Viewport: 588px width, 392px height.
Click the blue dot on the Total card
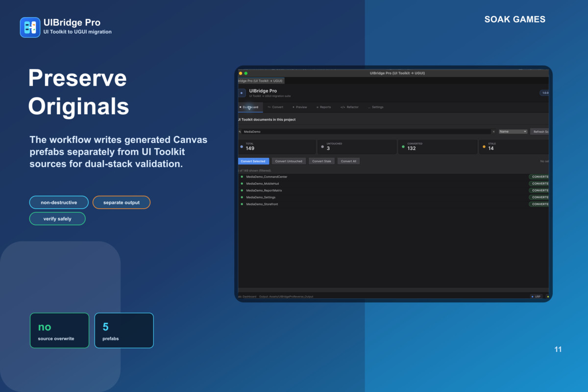coord(241,147)
